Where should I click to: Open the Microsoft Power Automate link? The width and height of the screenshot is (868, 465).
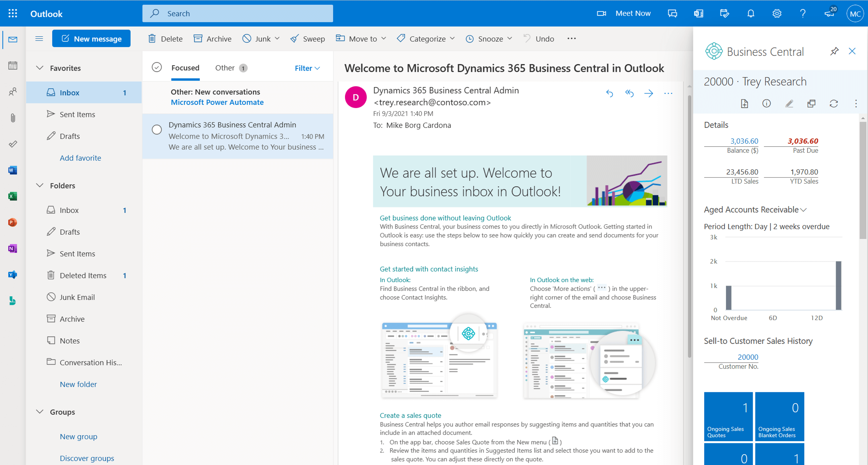click(x=217, y=102)
